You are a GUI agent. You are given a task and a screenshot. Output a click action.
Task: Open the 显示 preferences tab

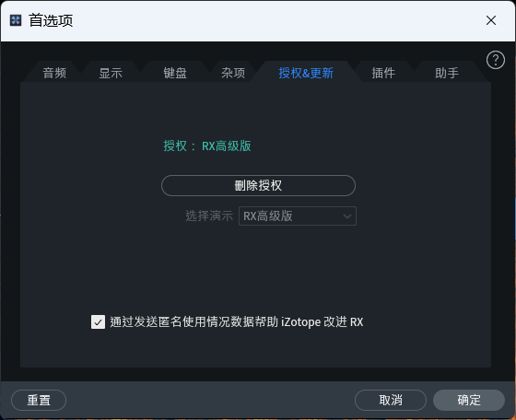[x=111, y=73]
